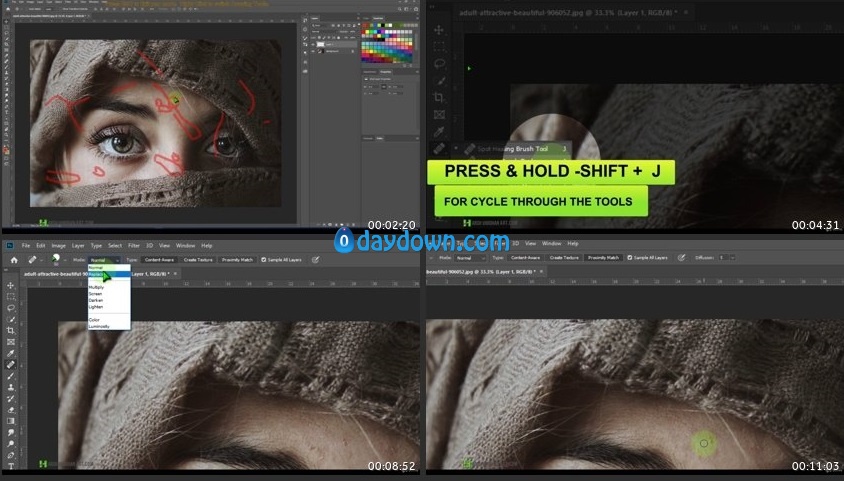Image resolution: width=844 pixels, height=481 pixels.
Task: Select Lasso tool in 00:08:52 frame toolbar
Action: [x=11, y=308]
